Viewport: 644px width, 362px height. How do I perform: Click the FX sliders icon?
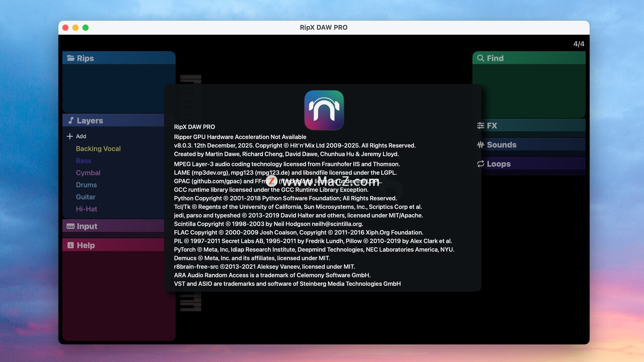click(480, 126)
